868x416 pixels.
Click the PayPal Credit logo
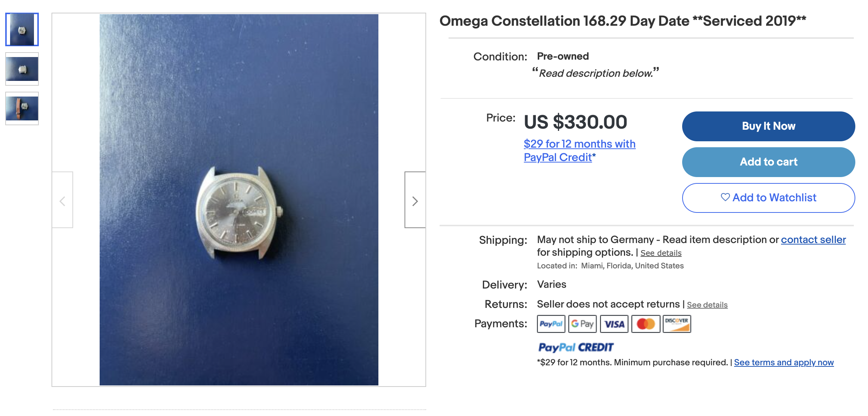coord(575,347)
